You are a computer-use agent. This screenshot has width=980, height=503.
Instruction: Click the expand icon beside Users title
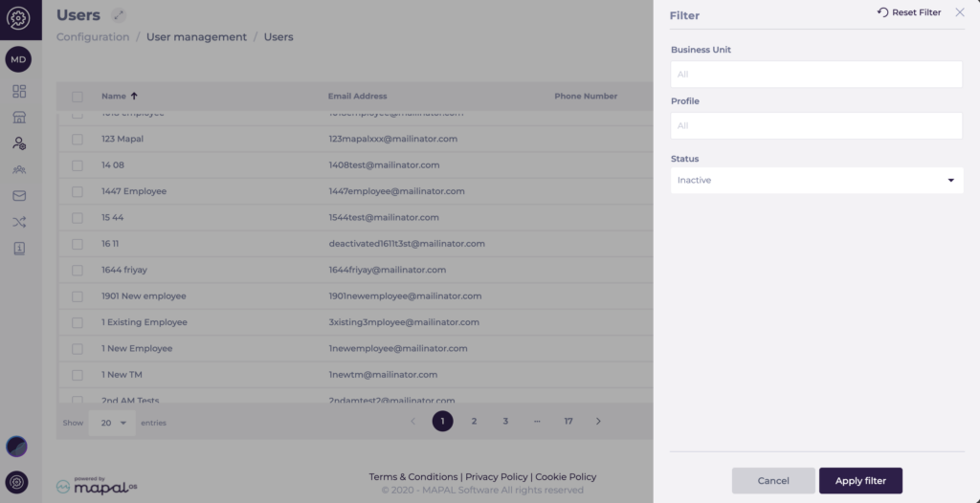118,14
